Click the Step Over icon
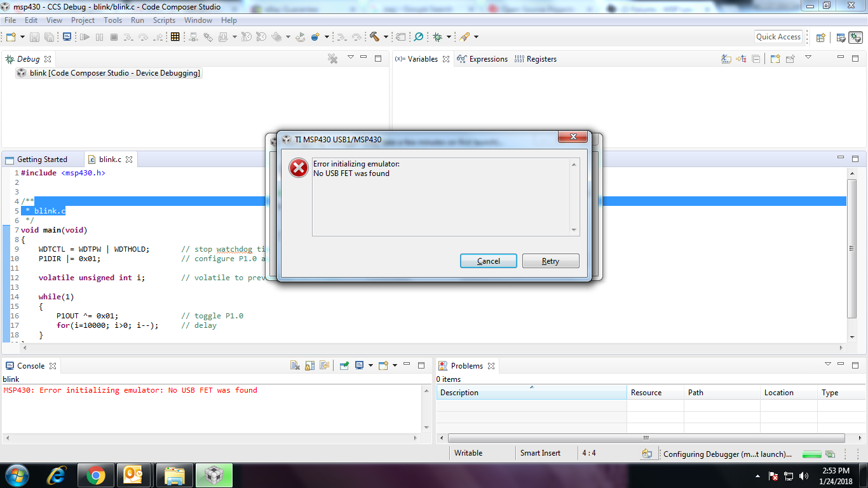The height and width of the screenshot is (488, 868). [x=144, y=37]
